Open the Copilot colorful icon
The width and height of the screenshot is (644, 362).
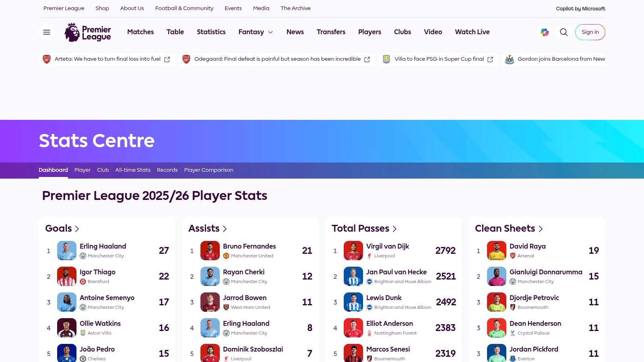545,32
